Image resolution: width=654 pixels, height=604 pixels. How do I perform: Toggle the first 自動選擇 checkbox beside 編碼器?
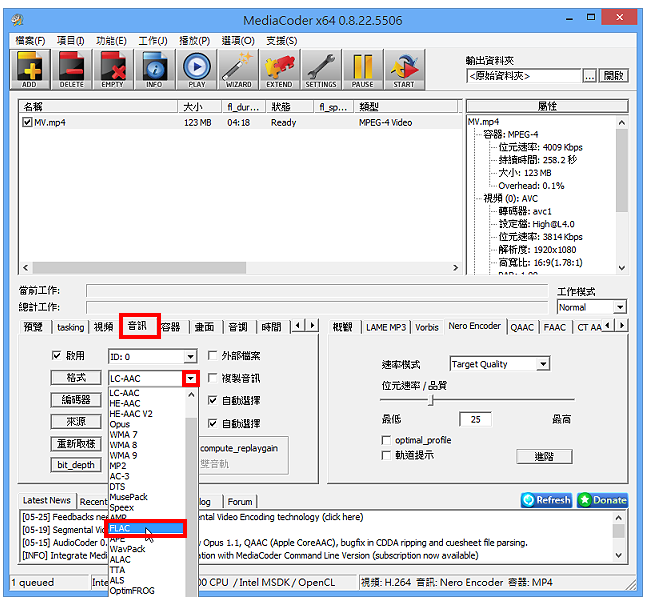point(213,400)
